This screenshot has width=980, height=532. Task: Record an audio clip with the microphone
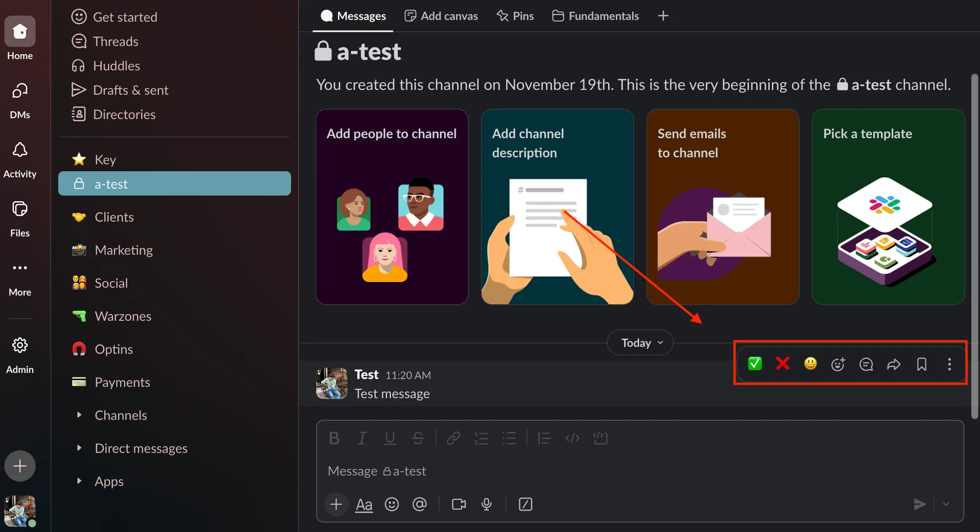487,504
